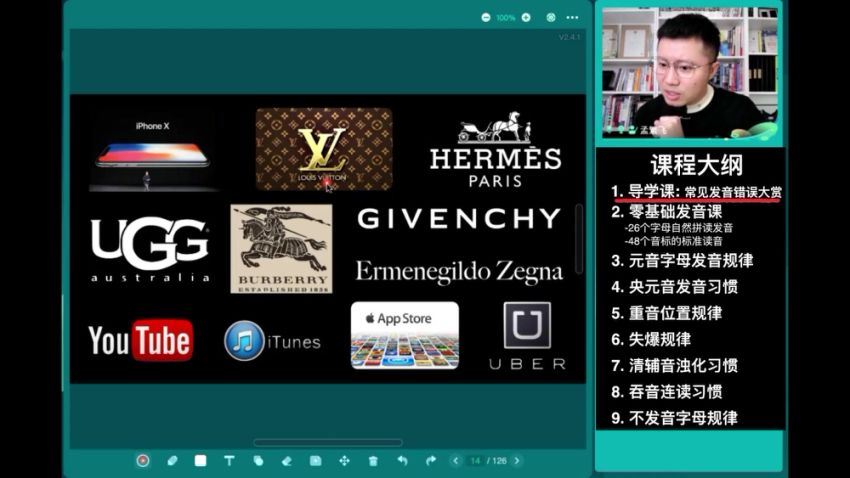Select the eraser tool
This screenshot has height=478, width=850.
[287, 461]
